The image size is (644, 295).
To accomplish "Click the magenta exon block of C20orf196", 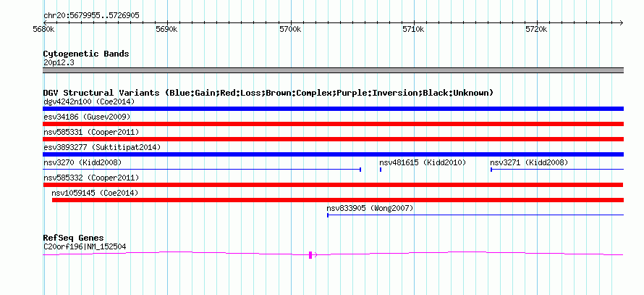I will tap(310, 255).
